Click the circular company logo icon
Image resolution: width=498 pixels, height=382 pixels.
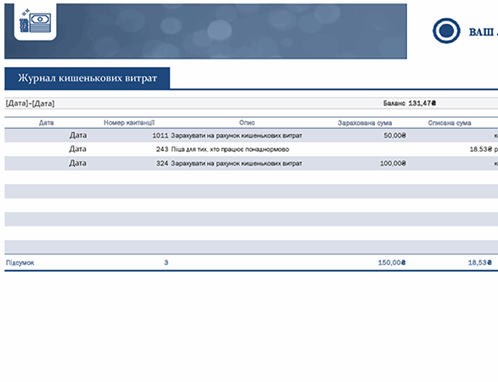446,31
